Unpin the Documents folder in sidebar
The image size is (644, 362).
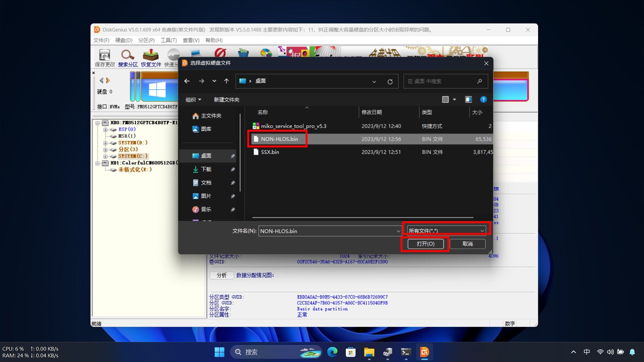pyautogui.click(x=232, y=183)
